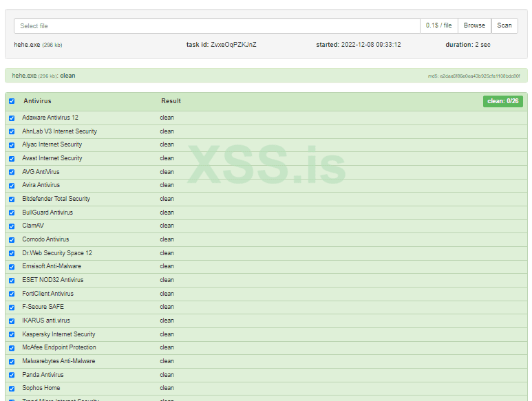Click the Scan button

pyautogui.click(x=504, y=25)
